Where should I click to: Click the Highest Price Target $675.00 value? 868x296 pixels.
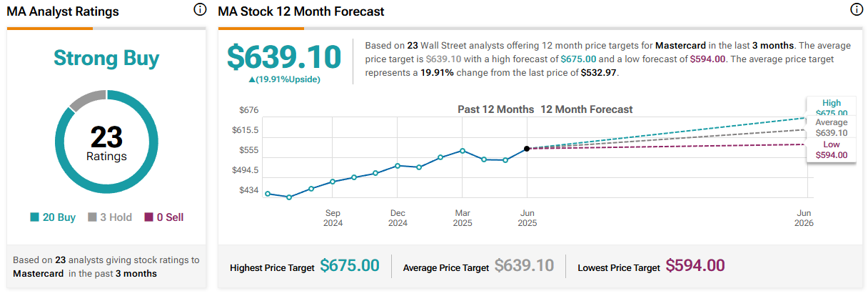point(350,266)
